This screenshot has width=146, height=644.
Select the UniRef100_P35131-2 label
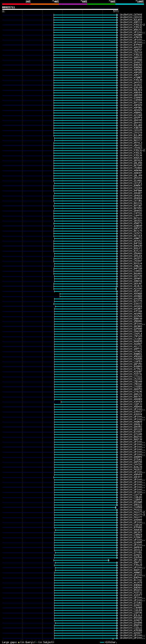point(132,151)
